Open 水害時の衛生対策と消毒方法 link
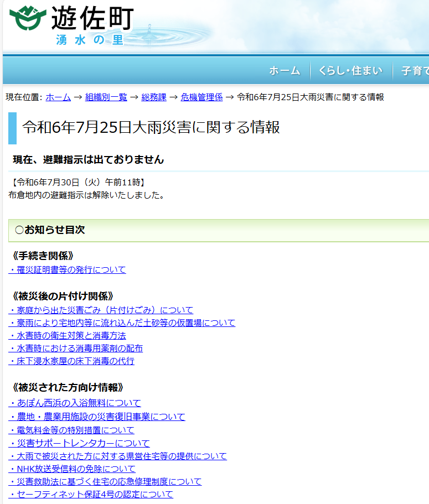Screen dimensions: 429x504 [67, 336]
